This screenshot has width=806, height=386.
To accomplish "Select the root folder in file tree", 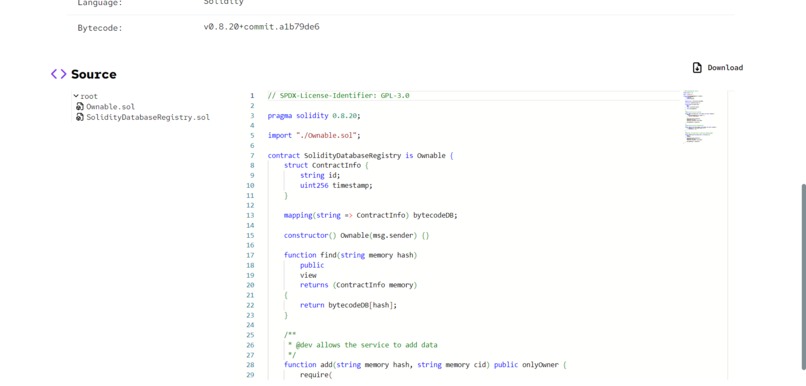I will (89, 96).
